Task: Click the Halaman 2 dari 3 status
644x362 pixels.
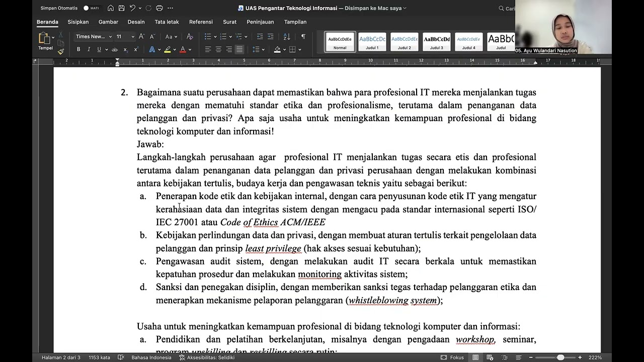Action: tap(61, 357)
